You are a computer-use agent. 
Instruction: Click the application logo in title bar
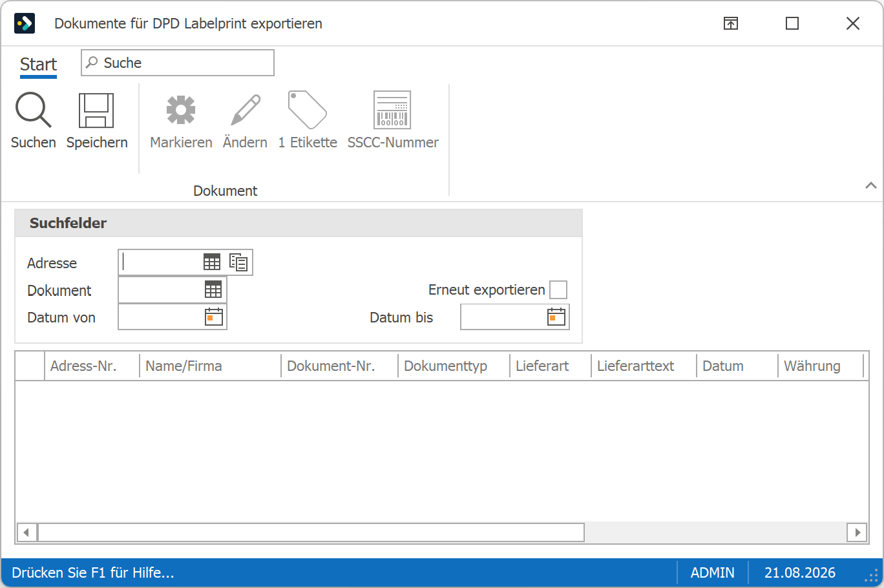point(25,23)
